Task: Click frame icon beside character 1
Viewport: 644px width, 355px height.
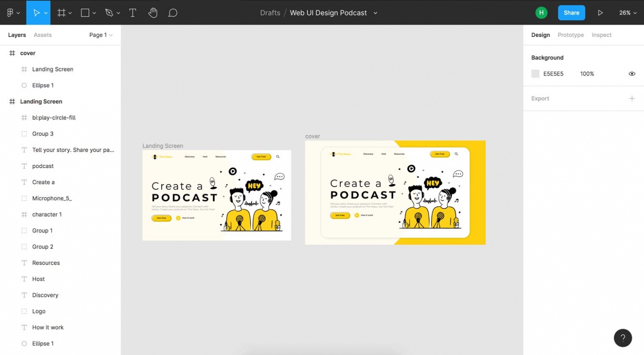Action: 24,214
